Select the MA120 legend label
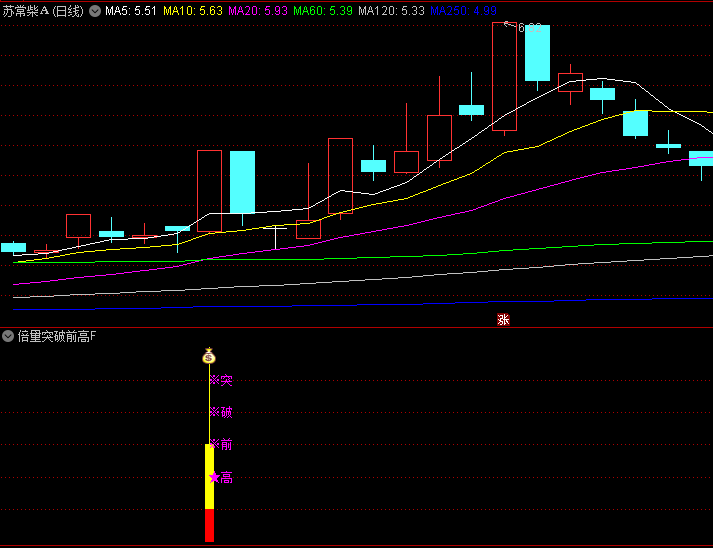Screen dimensions: 713x548 pos(391,11)
